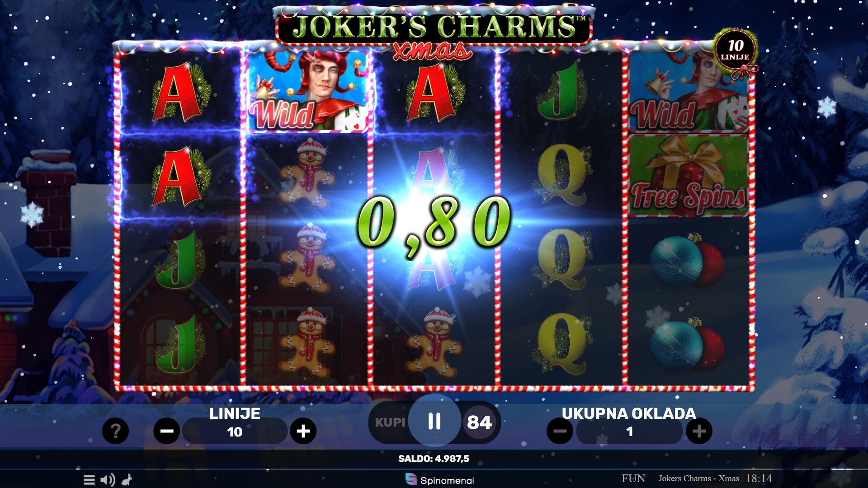Click the linije value field showing 10
This screenshot has width=868, height=488.
[x=235, y=432]
